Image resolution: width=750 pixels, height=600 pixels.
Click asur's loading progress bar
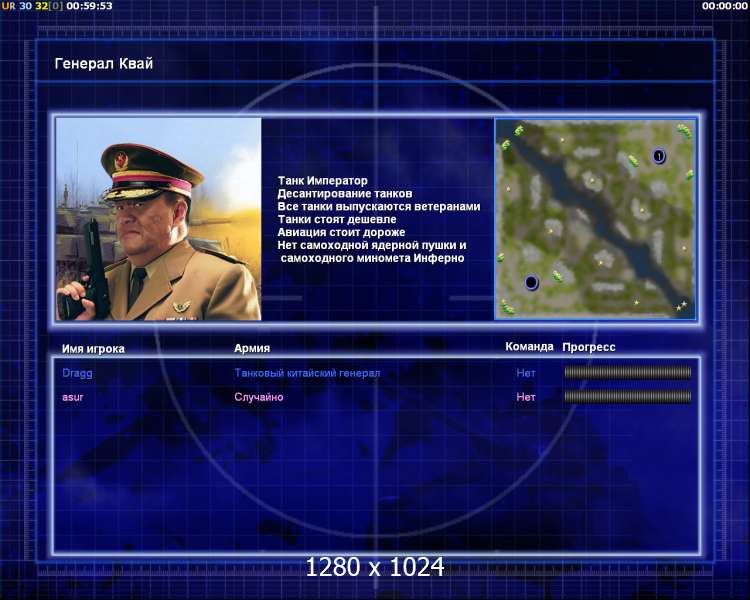pyautogui.click(x=628, y=396)
